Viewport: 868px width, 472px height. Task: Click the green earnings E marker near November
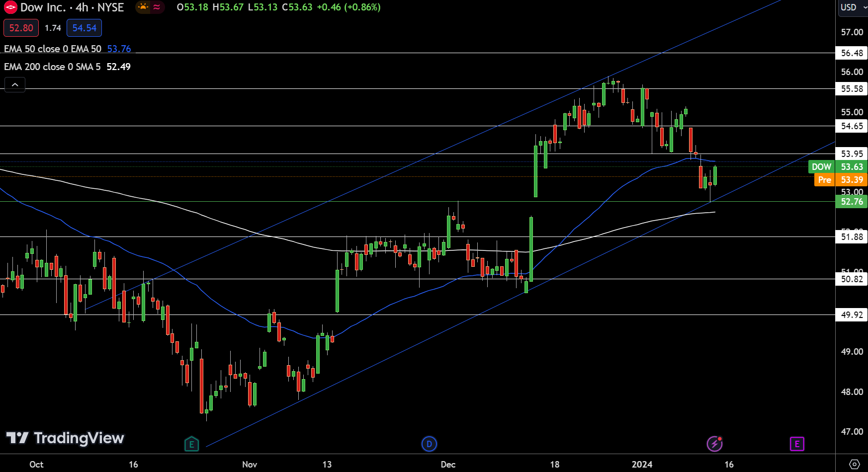191,444
